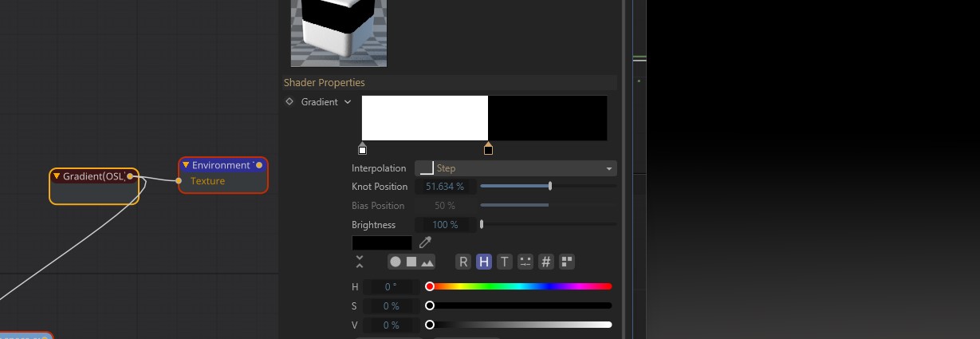980x339 pixels.
Task: Click the black color swatch
Action: tap(382, 242)
